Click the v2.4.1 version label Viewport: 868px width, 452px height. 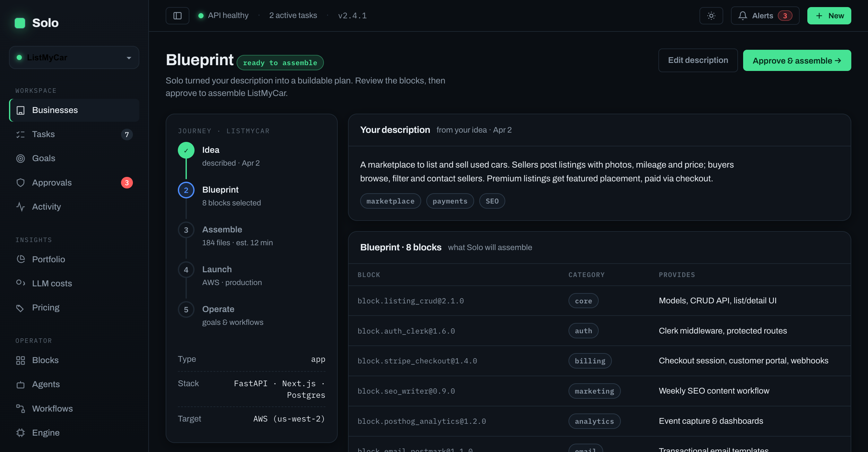pos(352,15)
